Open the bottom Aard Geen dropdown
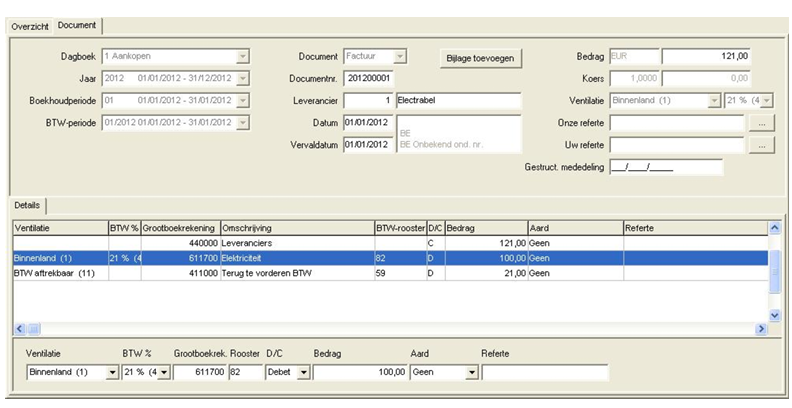This screenshot has height=408, width=792. (x=472, y=373)
